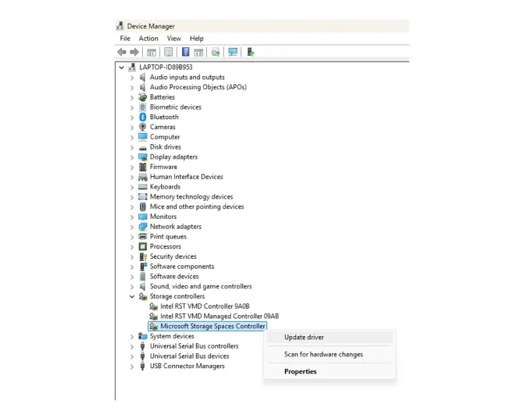
Task: Expand the Audio inputs and outputs category
Action: pyautogui.click(x=132, y=77)
